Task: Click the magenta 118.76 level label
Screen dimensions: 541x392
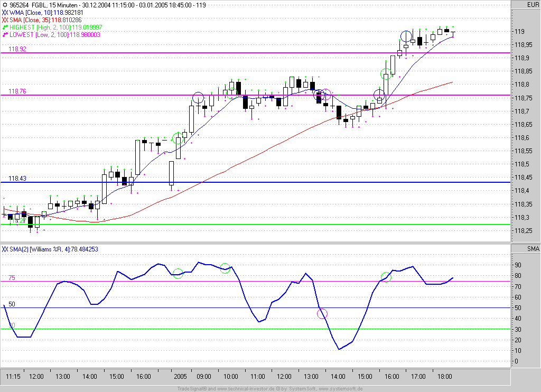Action: 17,91
